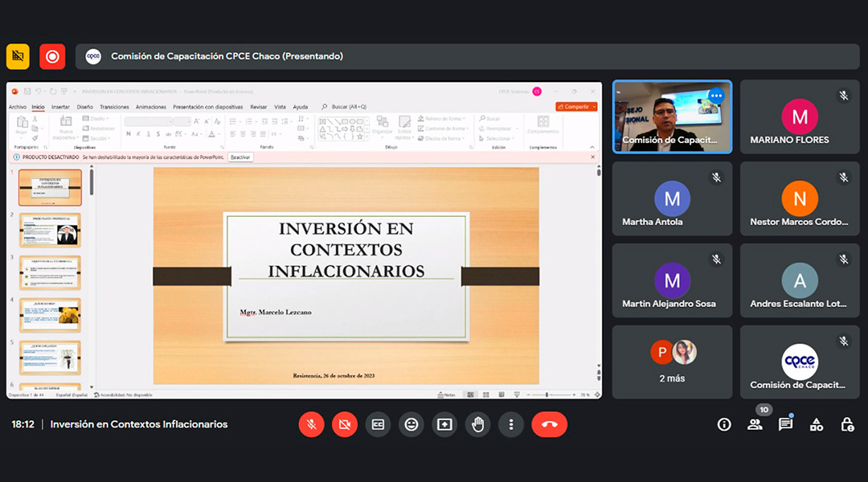Viewport: 868px width, 482px height.
Task: Click the red recording indicator icon
Action: pos(52,56)
